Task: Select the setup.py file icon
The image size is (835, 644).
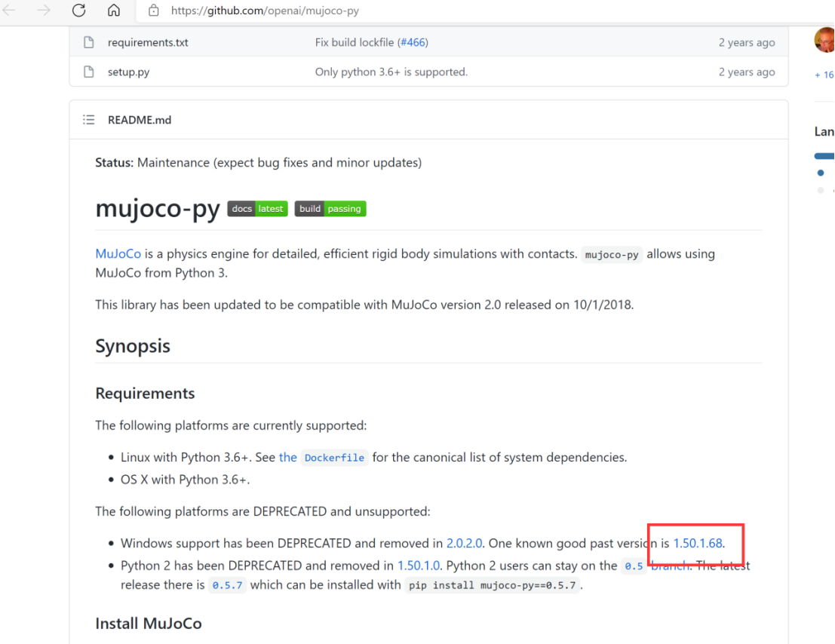Action: [89, 72]
